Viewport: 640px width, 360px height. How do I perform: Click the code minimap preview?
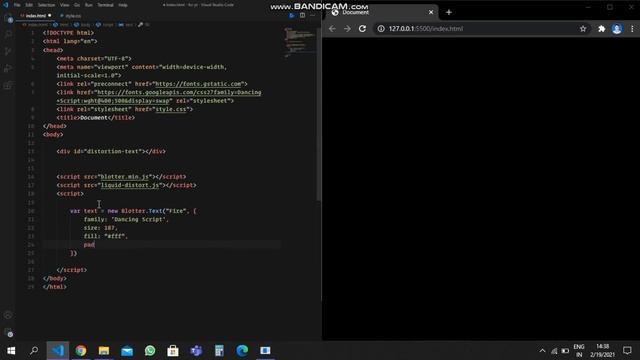pos(300,41)
